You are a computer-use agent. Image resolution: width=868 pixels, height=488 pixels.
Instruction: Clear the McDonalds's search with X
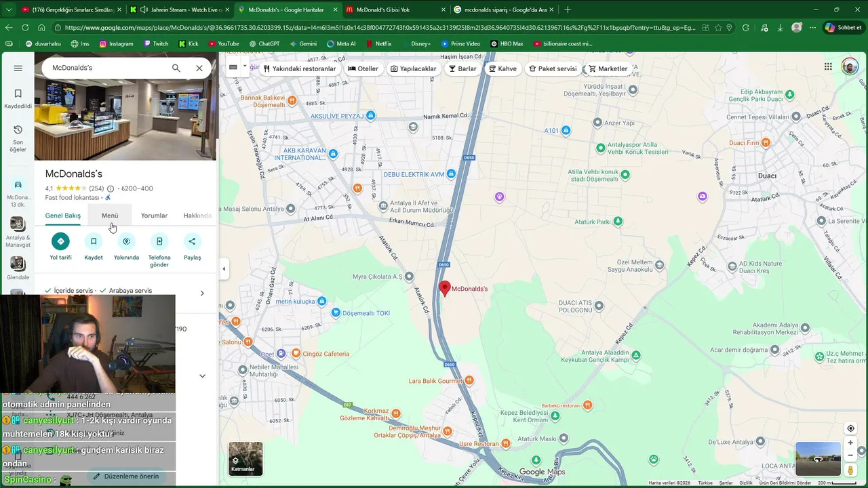(199, 68)
